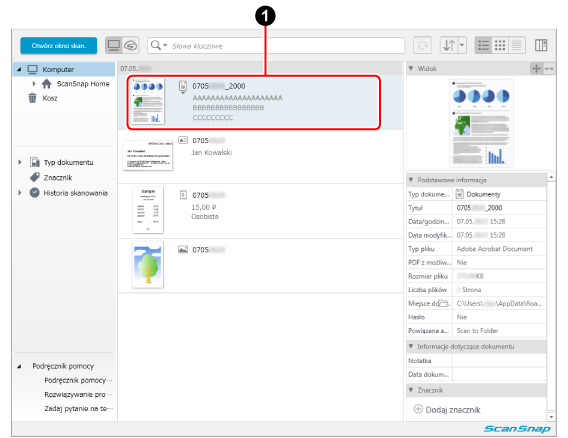Switch to cloud view icon
568x438 pixels.
coord(131,46)
